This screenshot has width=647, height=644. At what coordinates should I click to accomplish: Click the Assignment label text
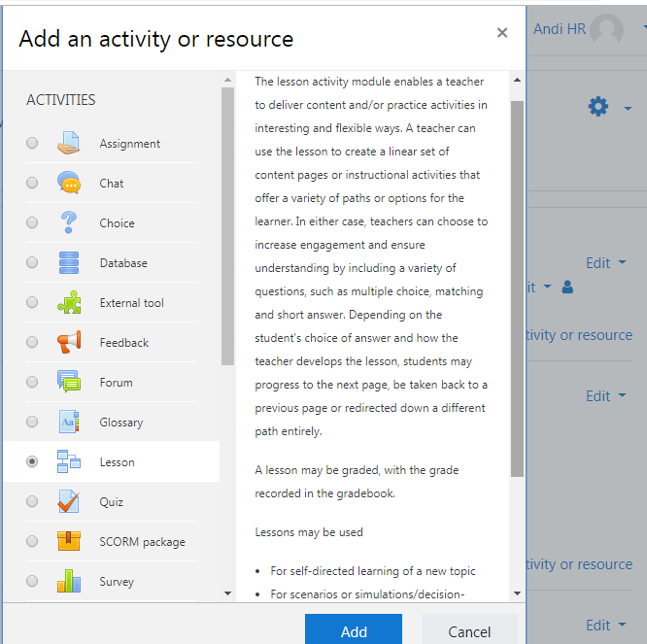click(x=129, y=144)
